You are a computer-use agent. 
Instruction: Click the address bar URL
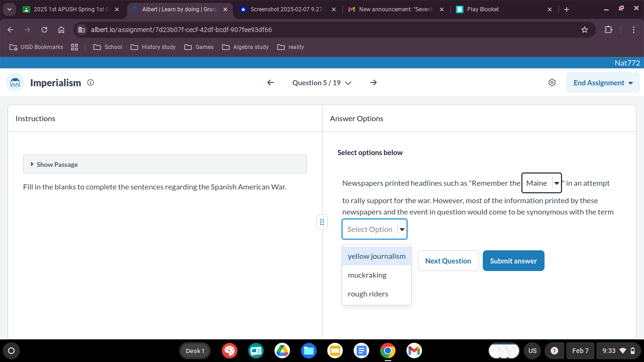(x=181, y=30)
